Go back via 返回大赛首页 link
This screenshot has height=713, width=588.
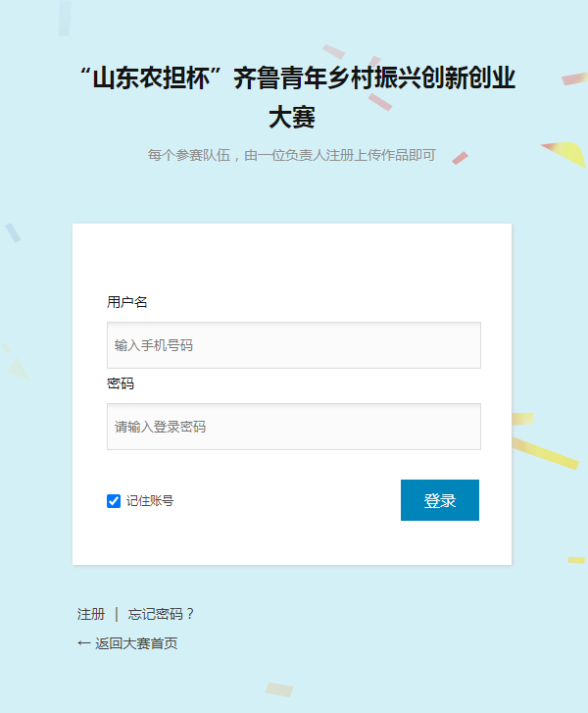[136, 643]
